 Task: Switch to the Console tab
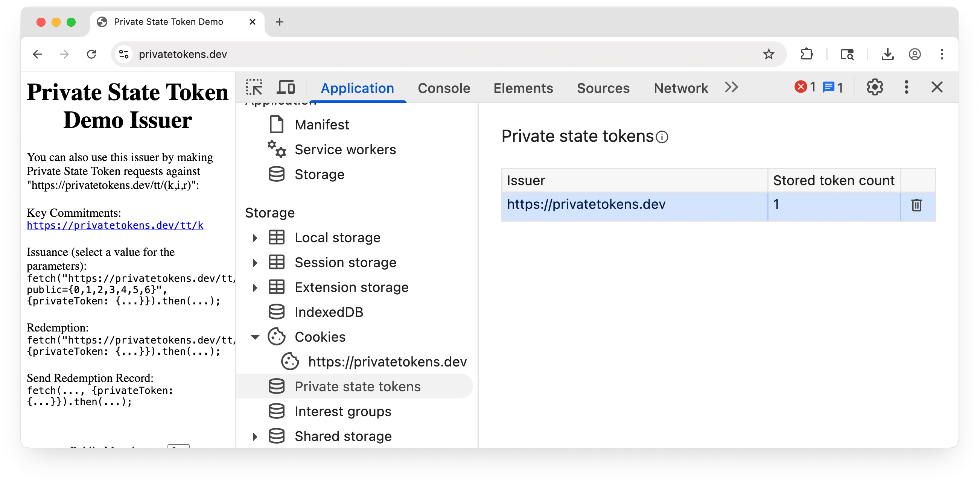[444, 88]
